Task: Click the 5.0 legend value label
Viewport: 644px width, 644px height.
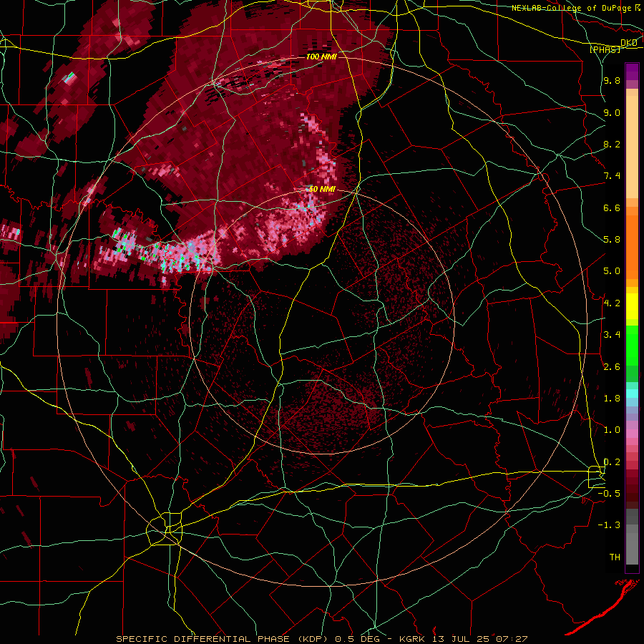Action: pos(612,271)
